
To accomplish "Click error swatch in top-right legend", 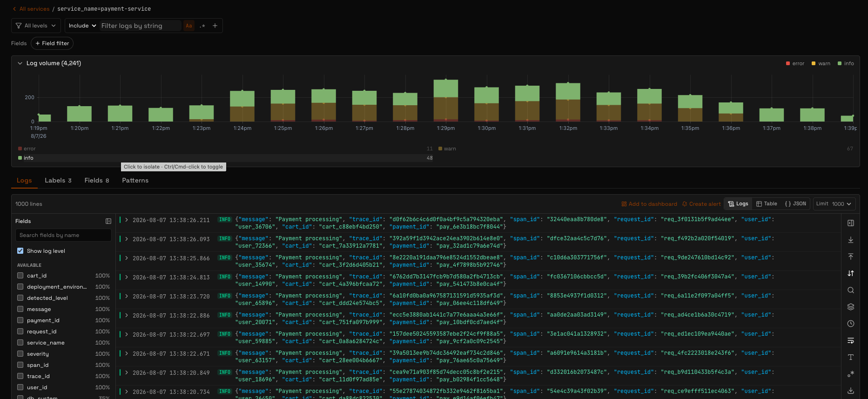I will [x=788, y=63].
